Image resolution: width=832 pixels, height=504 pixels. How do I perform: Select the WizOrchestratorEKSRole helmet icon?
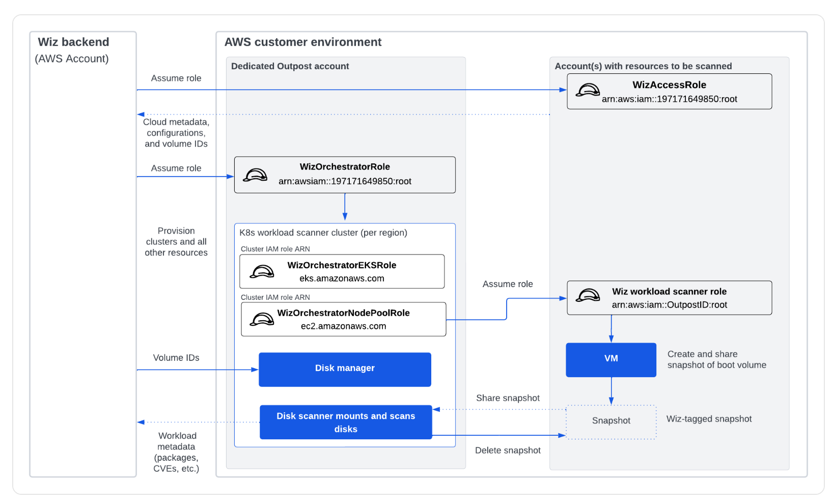(x=262, y=271)
